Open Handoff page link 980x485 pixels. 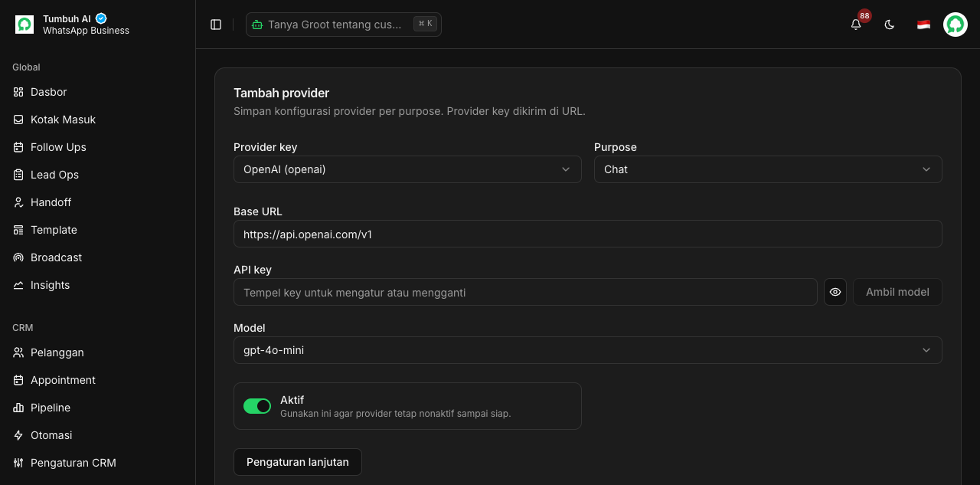(x=98, y=202)
